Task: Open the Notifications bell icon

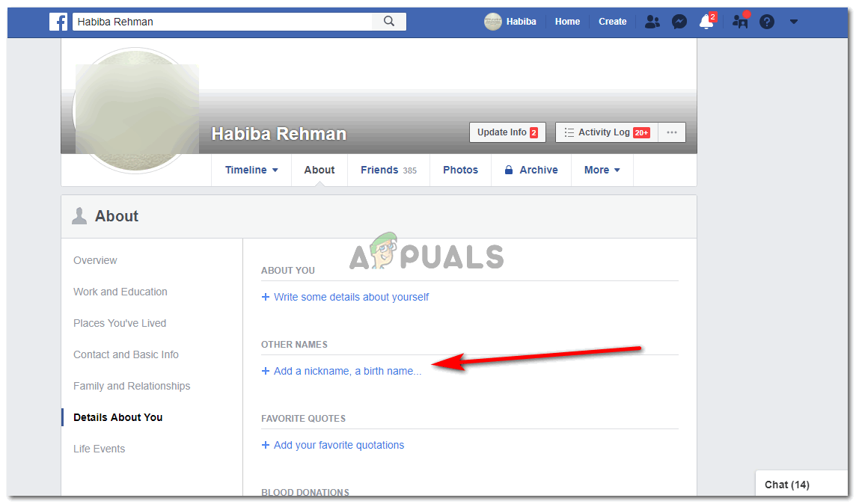Action: coord(706,22)
